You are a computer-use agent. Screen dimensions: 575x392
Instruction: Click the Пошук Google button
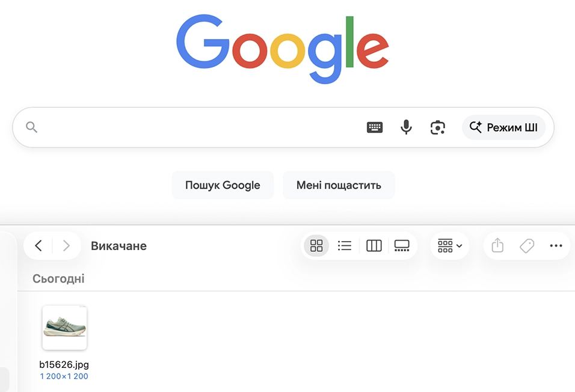[223, 185]
